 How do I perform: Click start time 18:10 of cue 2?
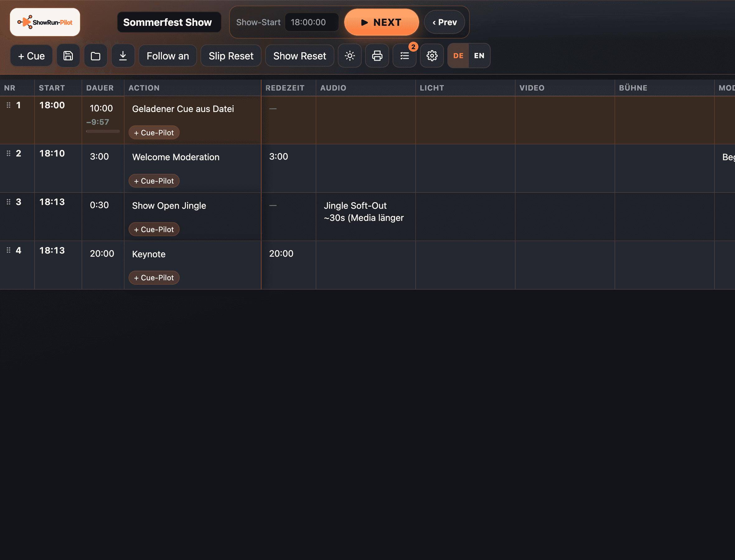point(52,153)
